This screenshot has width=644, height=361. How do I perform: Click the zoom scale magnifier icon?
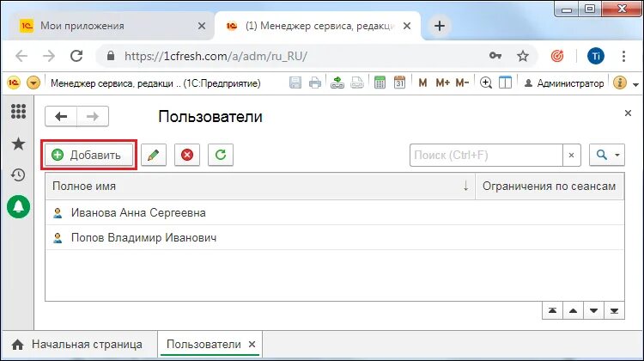point(486,83)
